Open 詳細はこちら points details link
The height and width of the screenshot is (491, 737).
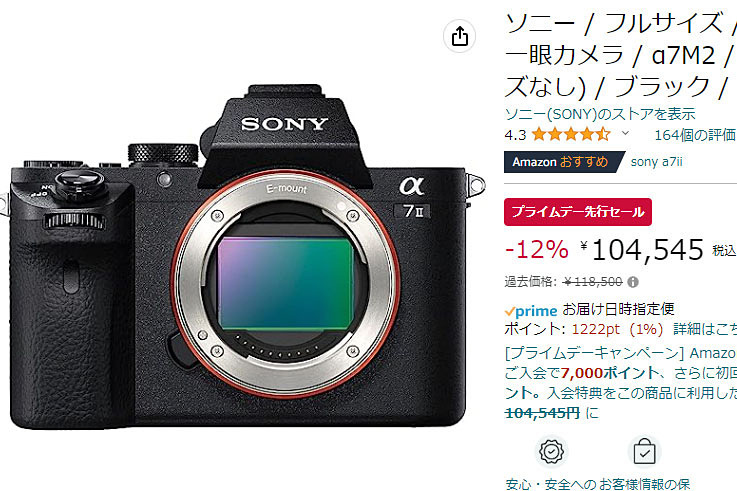point(705,329)
